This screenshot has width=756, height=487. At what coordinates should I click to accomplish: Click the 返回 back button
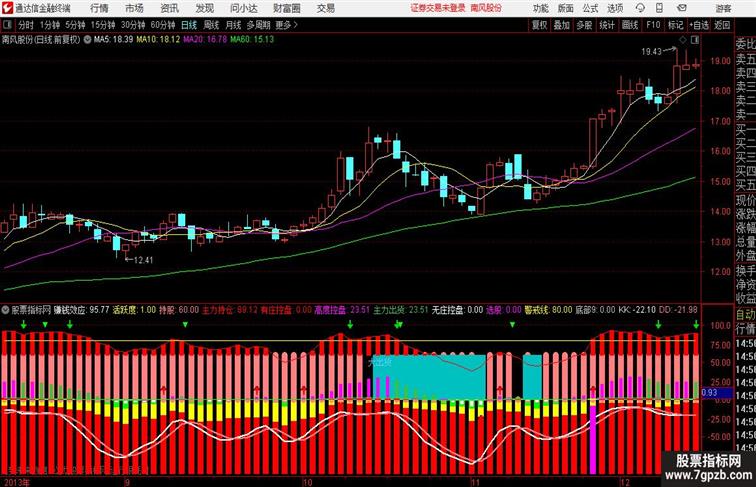click(x=722, y=25)
